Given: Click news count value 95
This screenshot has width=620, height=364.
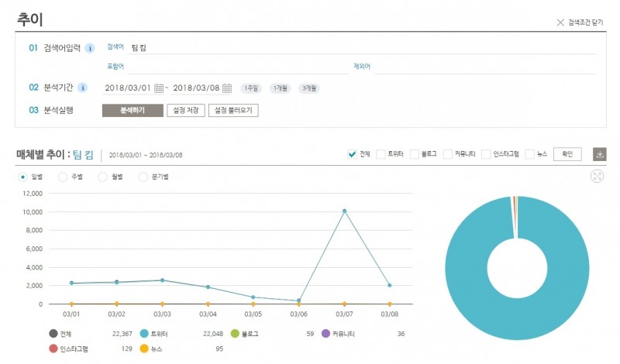Looking at the screenshot, I should pos(219,349).
